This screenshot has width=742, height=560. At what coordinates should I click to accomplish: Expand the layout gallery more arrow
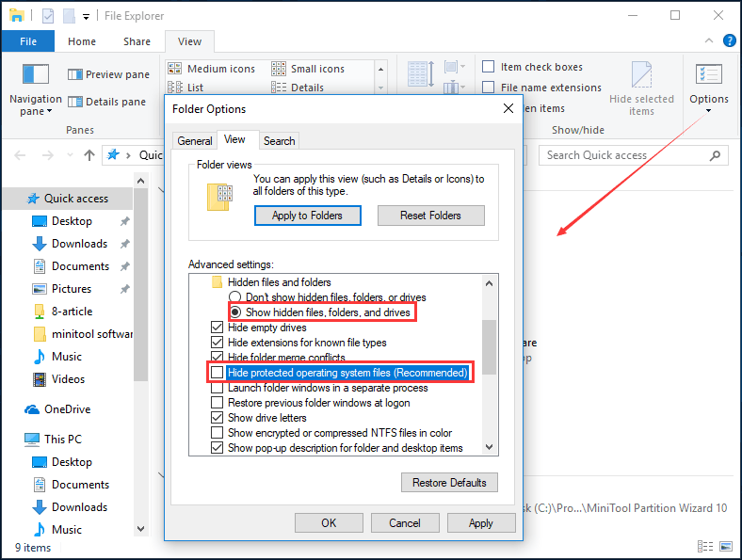click(381, 88)
